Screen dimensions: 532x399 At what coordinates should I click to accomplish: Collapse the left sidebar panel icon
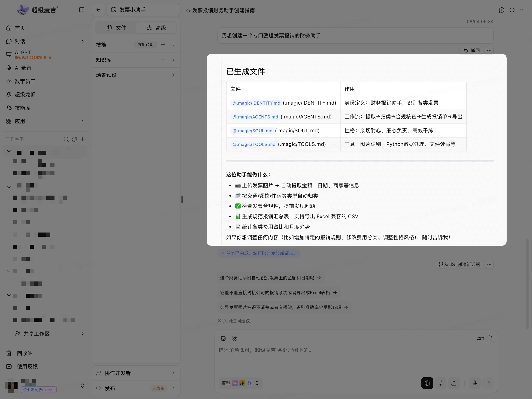click(x=82, y=10)
